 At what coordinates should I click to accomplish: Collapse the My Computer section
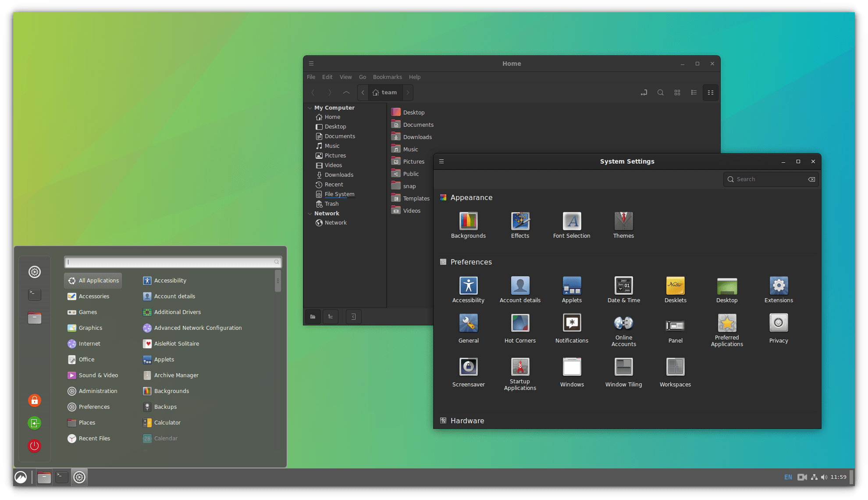(x=310, y=107)
